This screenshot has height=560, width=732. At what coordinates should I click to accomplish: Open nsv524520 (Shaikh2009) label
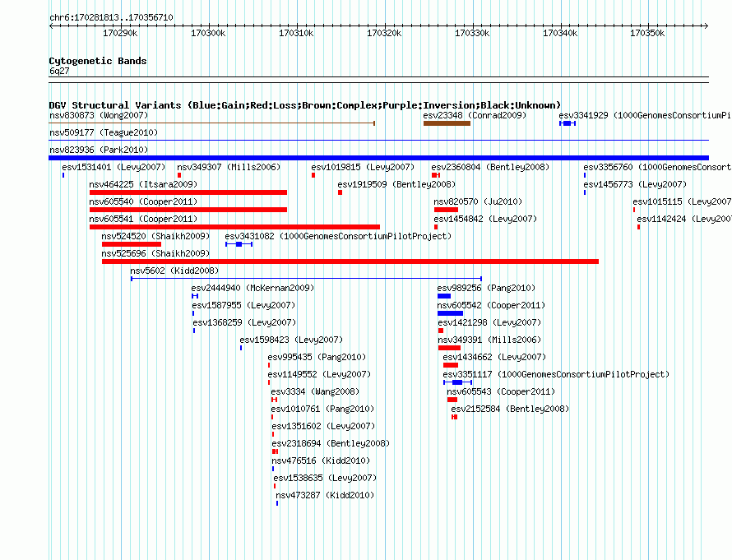point(156,236)
